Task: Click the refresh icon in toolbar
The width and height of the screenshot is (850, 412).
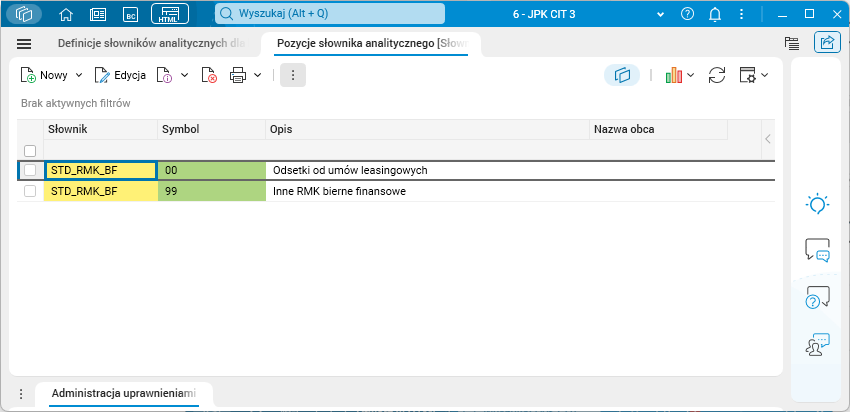Action: pyautogui.click(x=716, y=75)
